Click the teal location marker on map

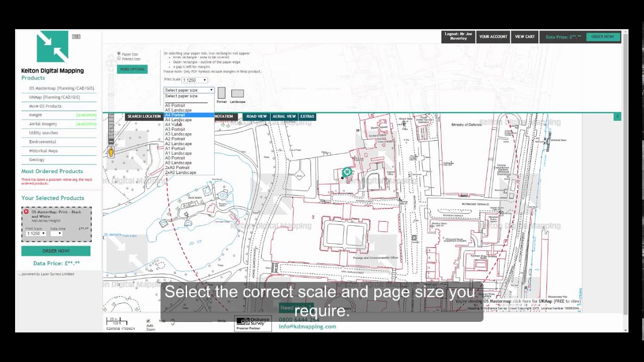[347, 172]
